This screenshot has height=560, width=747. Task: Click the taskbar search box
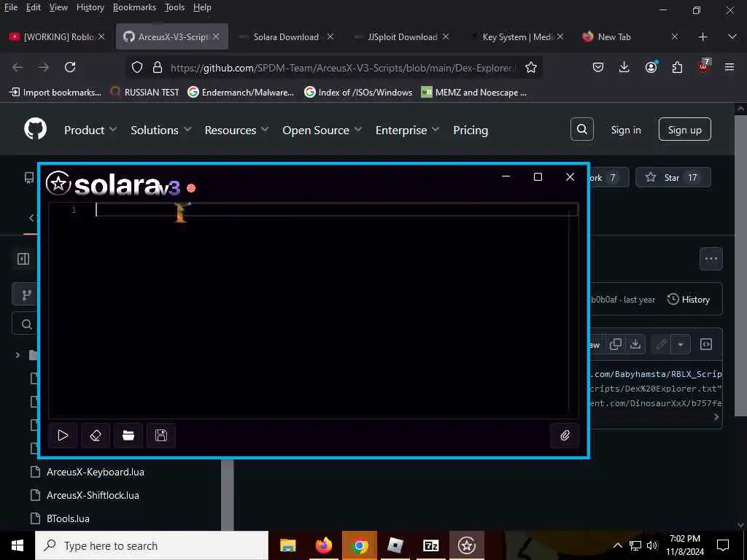pyautogui.click(x=152, y=545)
